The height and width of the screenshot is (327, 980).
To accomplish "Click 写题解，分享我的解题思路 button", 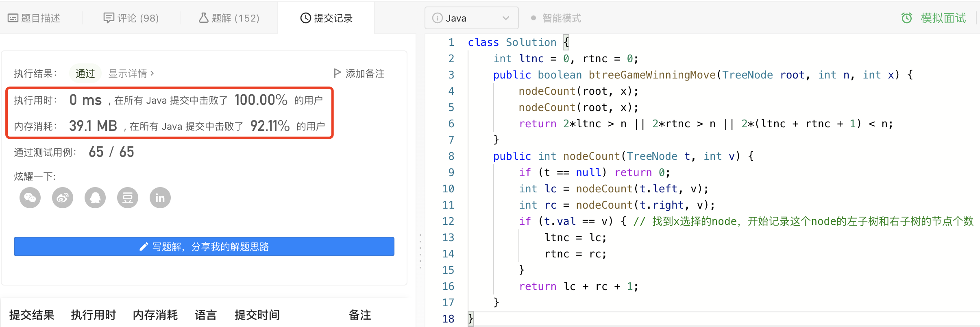I will pyautogui.click(x=204, y=247).
